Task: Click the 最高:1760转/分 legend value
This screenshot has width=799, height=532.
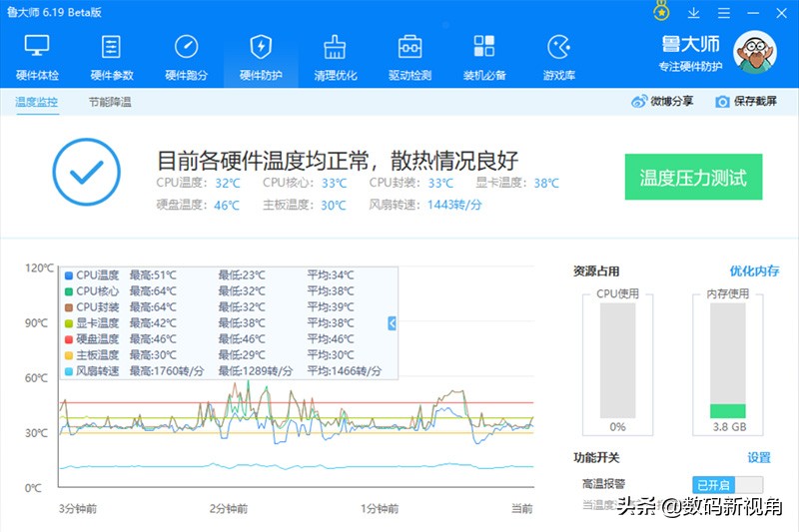Action: tap(167, 371)
